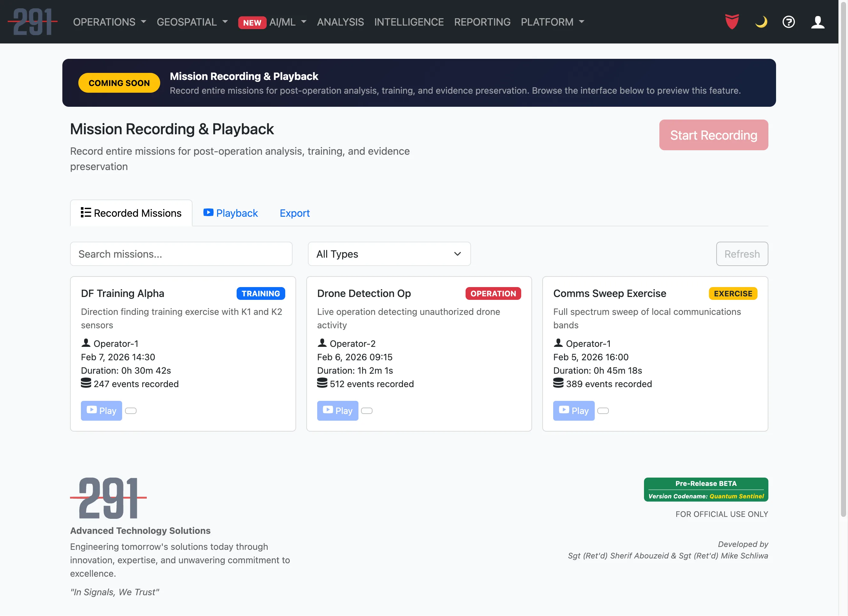Viewport: 848px width, 616px height.
Task: Open the user account icon
Action: coord(818,22)
